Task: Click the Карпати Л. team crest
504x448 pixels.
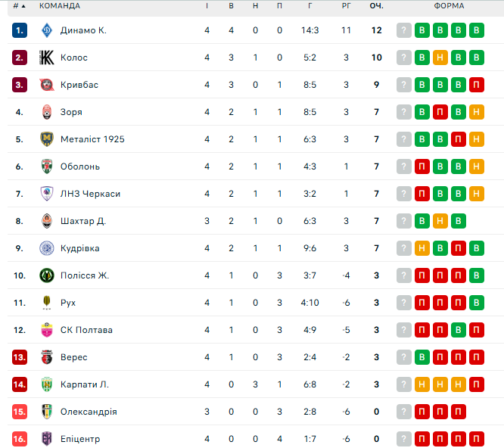Action: (x=47, y=384)
